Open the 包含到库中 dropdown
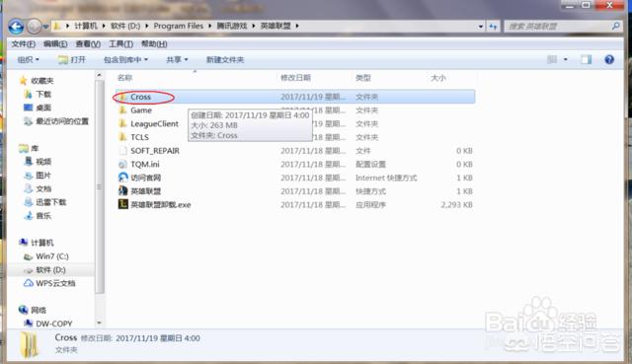The image size is (632, 364). [x=125, y=59]
